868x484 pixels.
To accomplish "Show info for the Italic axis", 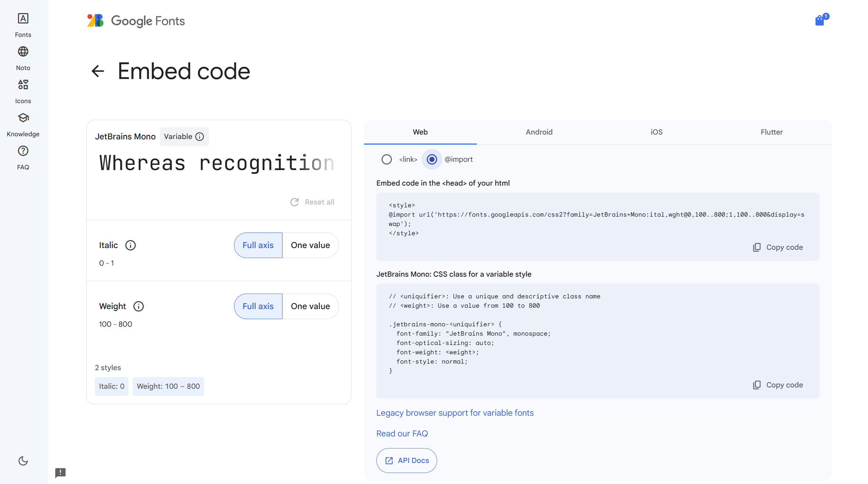I will (x=131, y=245).
